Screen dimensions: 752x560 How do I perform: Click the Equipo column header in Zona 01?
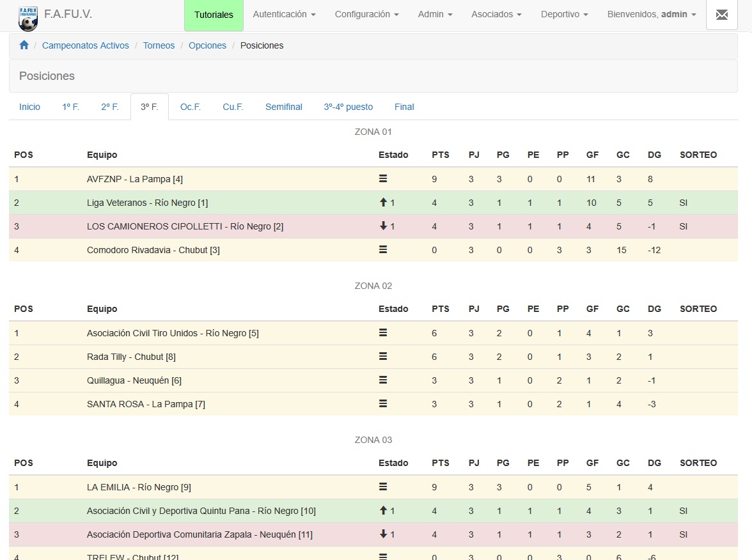(x=102, y=155)
